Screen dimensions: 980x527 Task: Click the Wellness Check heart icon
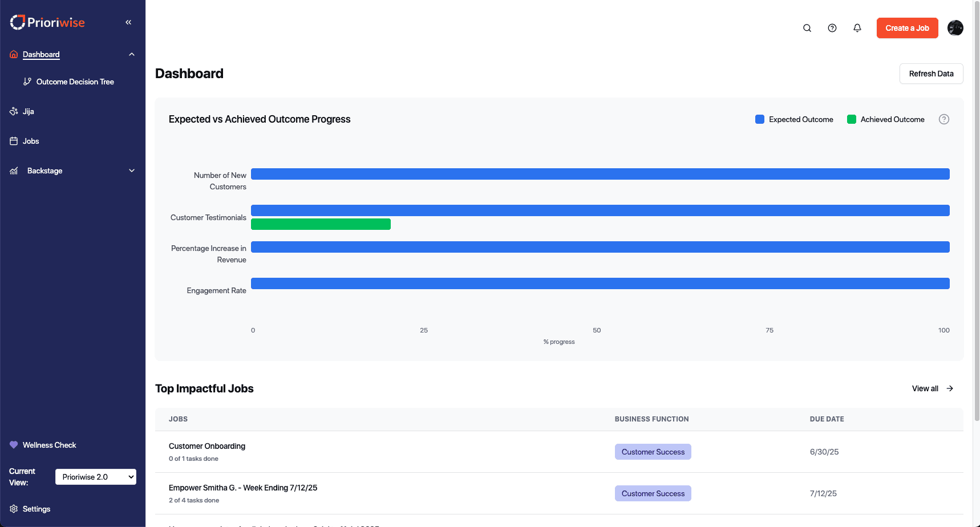[x=14, y=445]
